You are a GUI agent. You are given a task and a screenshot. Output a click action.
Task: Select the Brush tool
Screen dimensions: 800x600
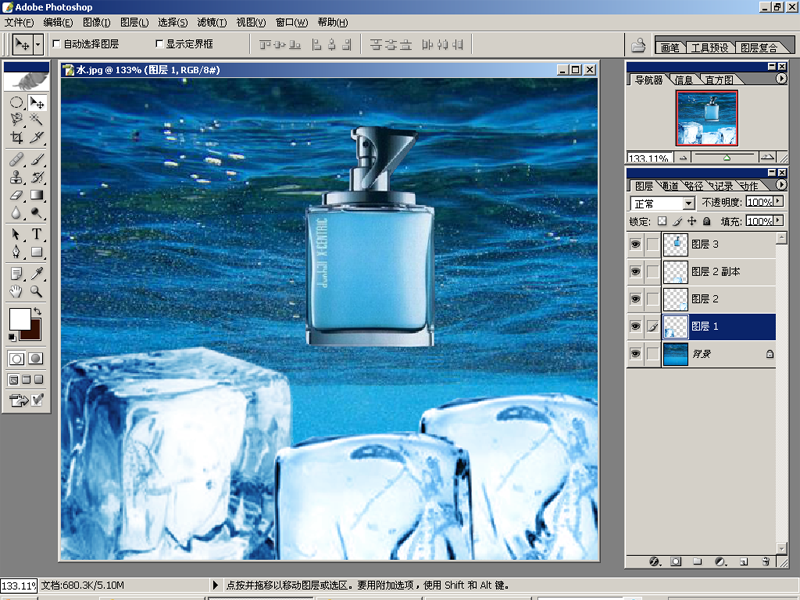(x=37, y=159)
